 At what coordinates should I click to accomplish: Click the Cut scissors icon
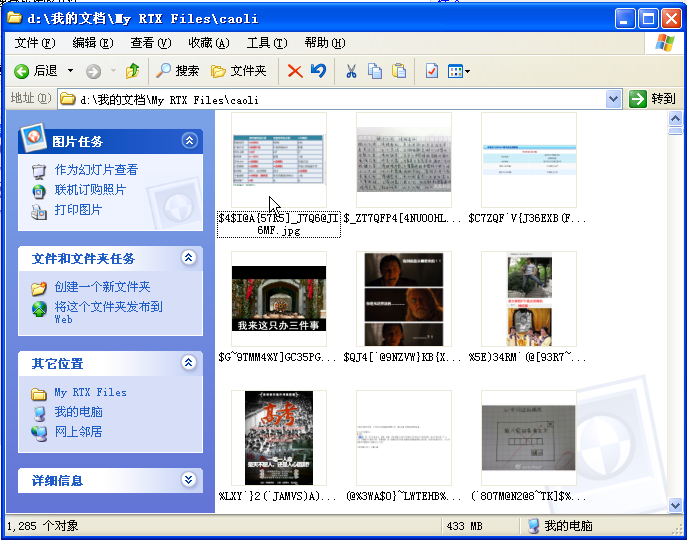click(351, 71)
